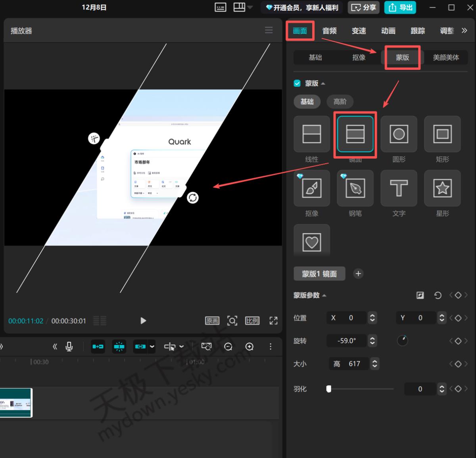Select the 线性 linear mask icon

[x=311, y=134]
